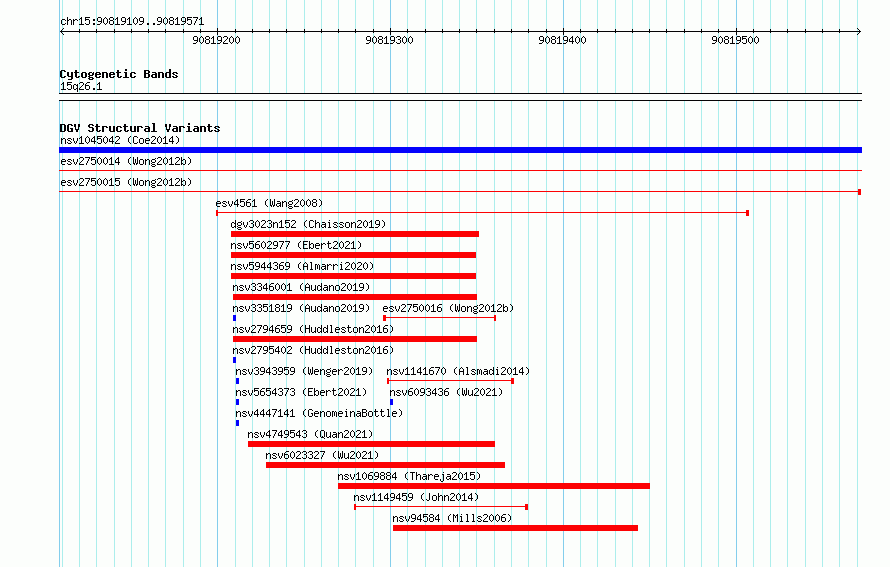Open esv2750014 (Wong2012b) variant label
890x567 pixels.
pos(126,161)
